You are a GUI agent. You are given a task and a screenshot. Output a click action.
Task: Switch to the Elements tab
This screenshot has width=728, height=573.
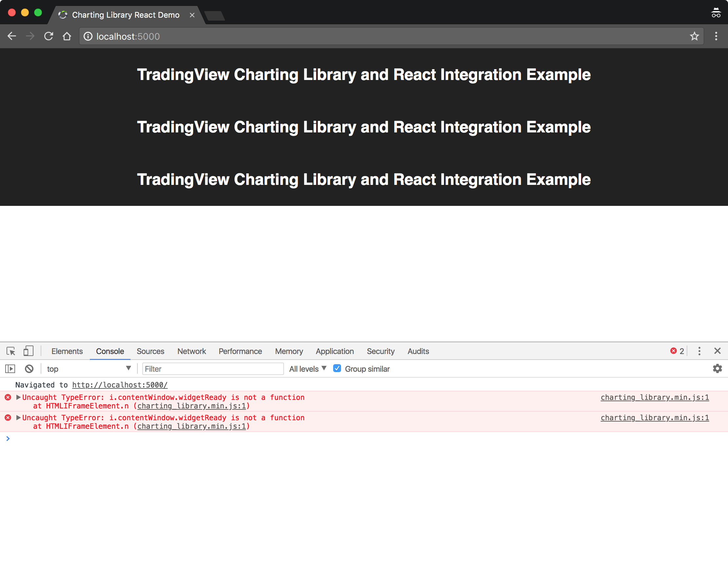pyautogui.click(x=67, y=351)
